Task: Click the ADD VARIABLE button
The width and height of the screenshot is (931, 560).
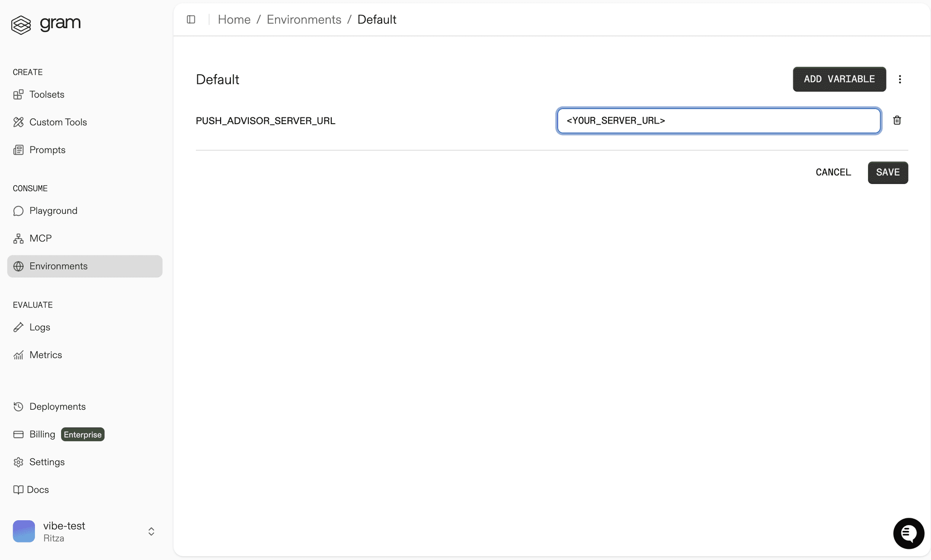Action: (x=839, y=79)
